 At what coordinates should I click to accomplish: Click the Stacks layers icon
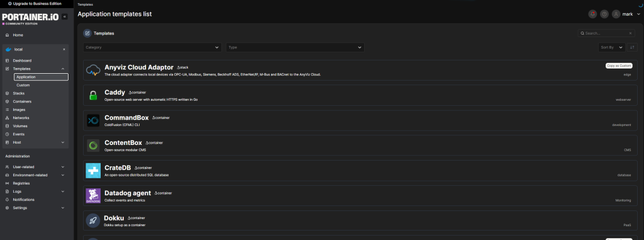point(7,93)
